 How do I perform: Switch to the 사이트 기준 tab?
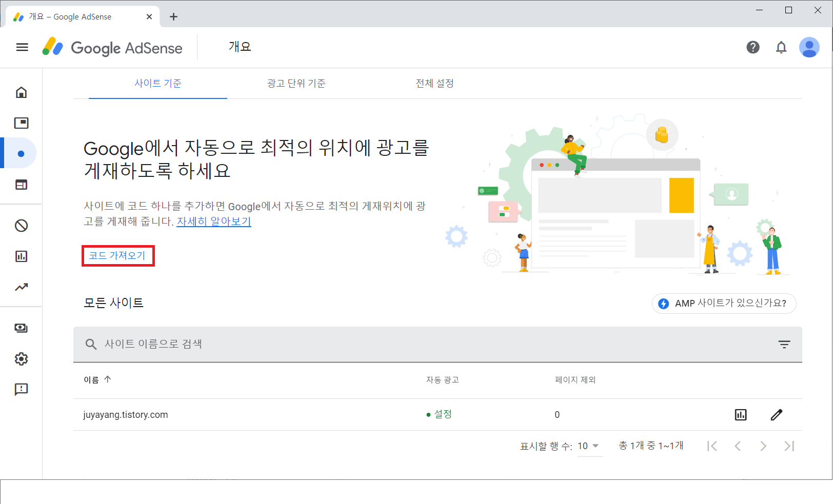click(158, 83)
